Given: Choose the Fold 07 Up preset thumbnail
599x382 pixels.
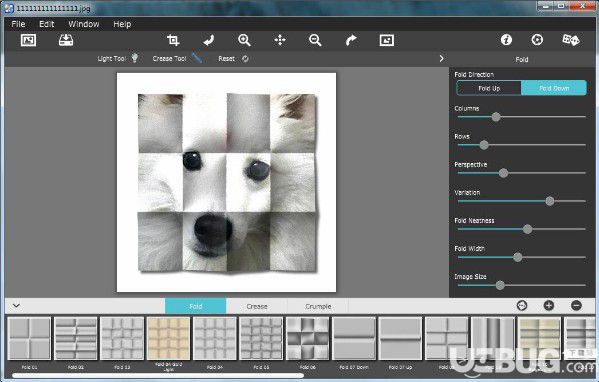Looking at the screenshot, I should pos(400,338).
